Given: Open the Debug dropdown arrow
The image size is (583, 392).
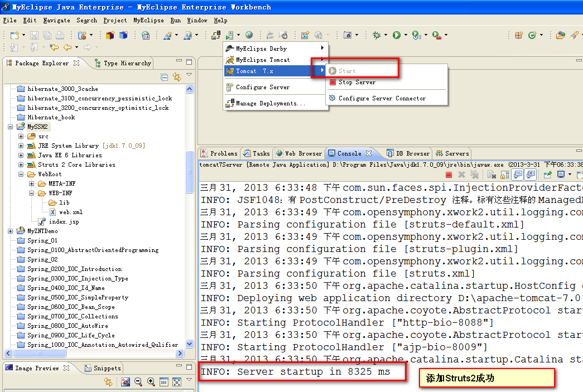Looking at the screenshot, I should tap(386, 35).
